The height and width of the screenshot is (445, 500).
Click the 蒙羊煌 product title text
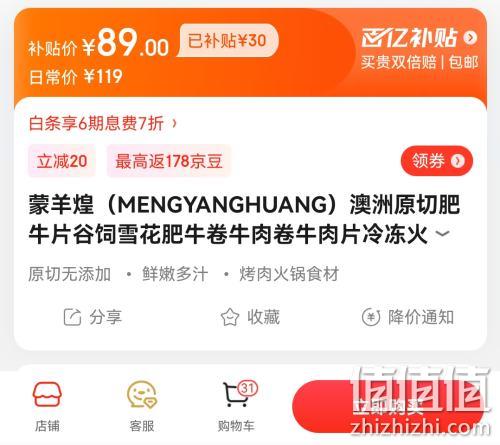[244, 219]
